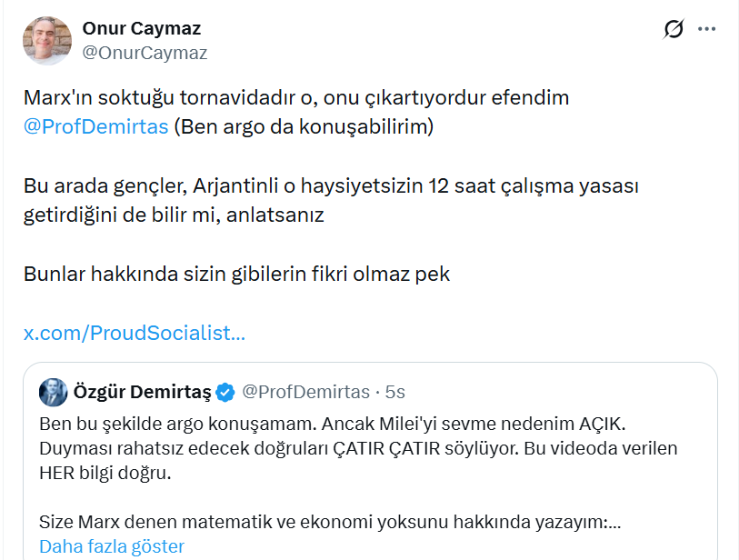This screenshot has width=739, height=560.
Task: Click Onur Caymaz's profile avatar
Action: point(45,41)
